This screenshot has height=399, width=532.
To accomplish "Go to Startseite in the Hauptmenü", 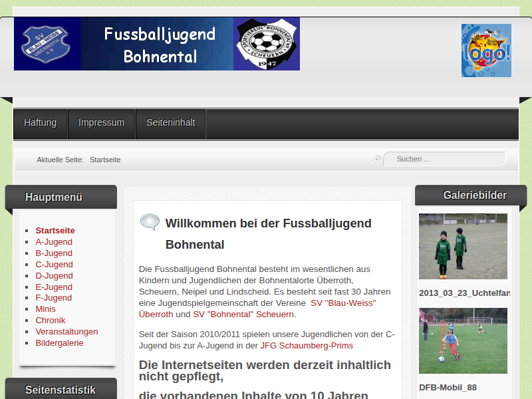I will (55, 231).
